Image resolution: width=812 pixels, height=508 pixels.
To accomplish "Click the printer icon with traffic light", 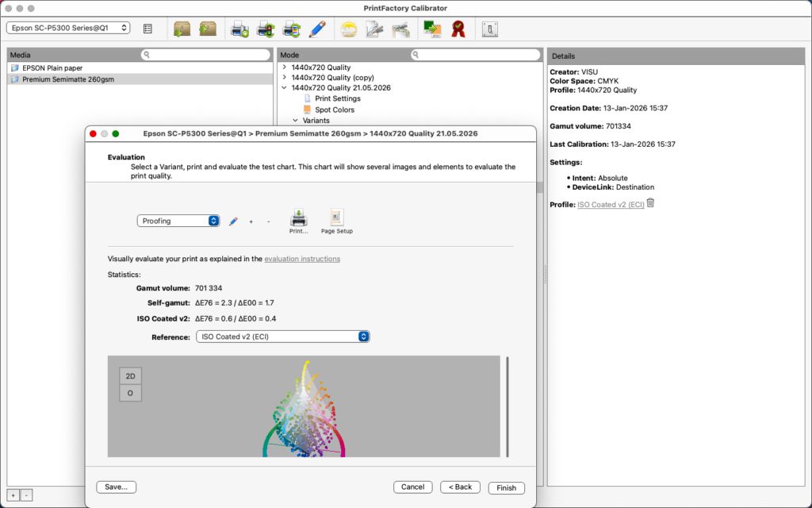I will (x=266, y=29).
